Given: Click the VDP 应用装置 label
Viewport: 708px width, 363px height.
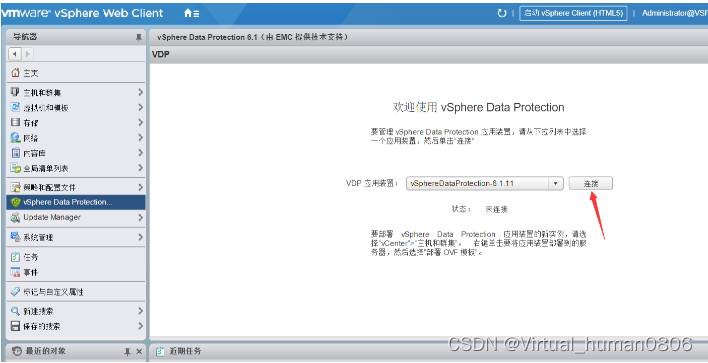Looking at the screenshot, I should pos(373,184).
